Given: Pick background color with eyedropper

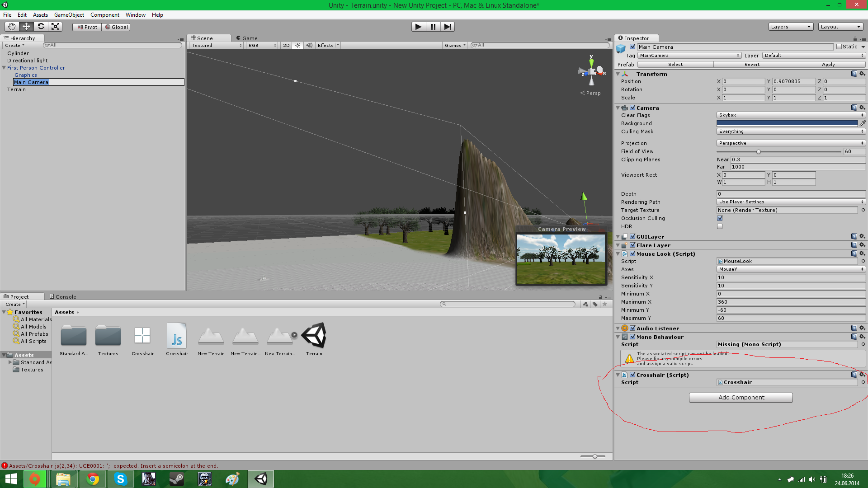Looking at the screenshot, I should click(863, 123).
